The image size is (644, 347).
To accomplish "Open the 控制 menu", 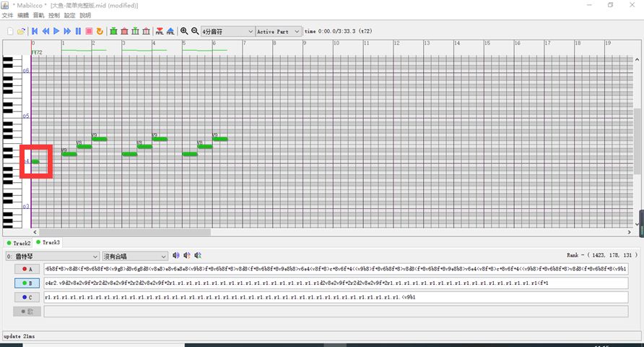I will click(x=54, y=15).
